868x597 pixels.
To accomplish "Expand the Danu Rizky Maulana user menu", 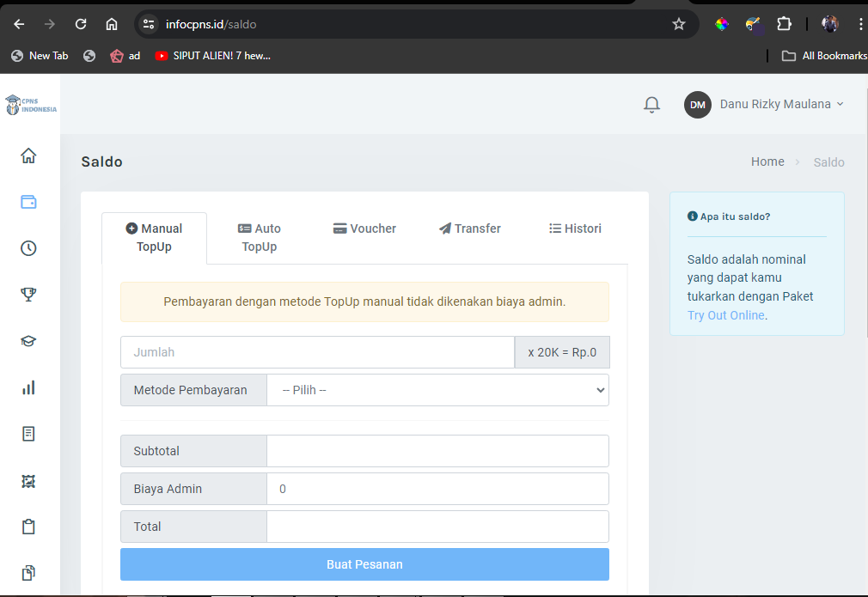I will point(765,105).
